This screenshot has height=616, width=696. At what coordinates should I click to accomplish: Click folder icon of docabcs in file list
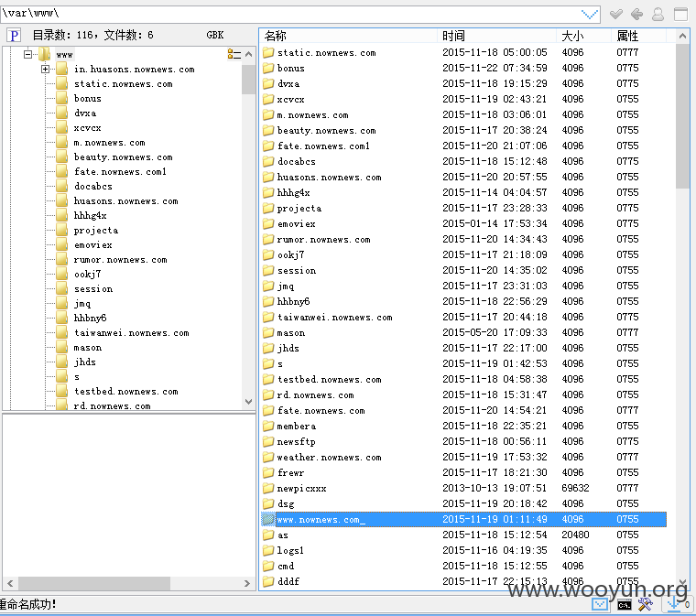(268, 161)
